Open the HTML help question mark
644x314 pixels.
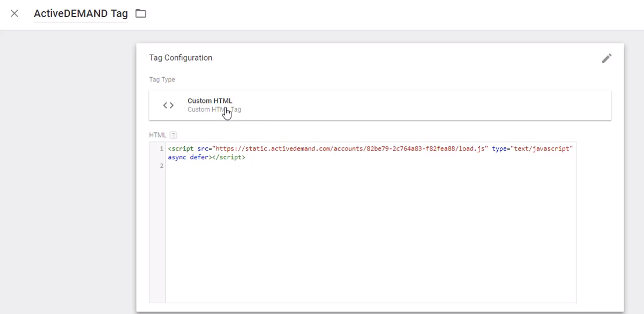click(x=173, y=135)
